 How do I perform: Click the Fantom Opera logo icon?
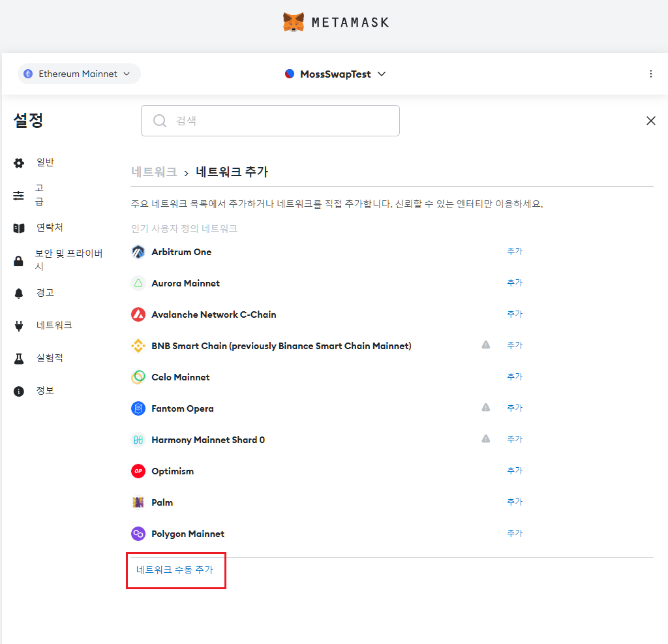[138, 408]
